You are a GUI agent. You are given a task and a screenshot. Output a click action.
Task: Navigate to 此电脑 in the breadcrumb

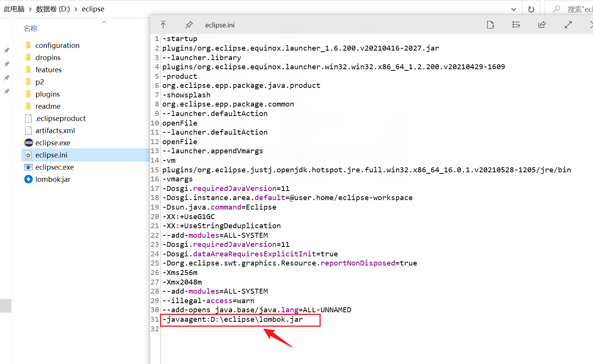point(14,9)
